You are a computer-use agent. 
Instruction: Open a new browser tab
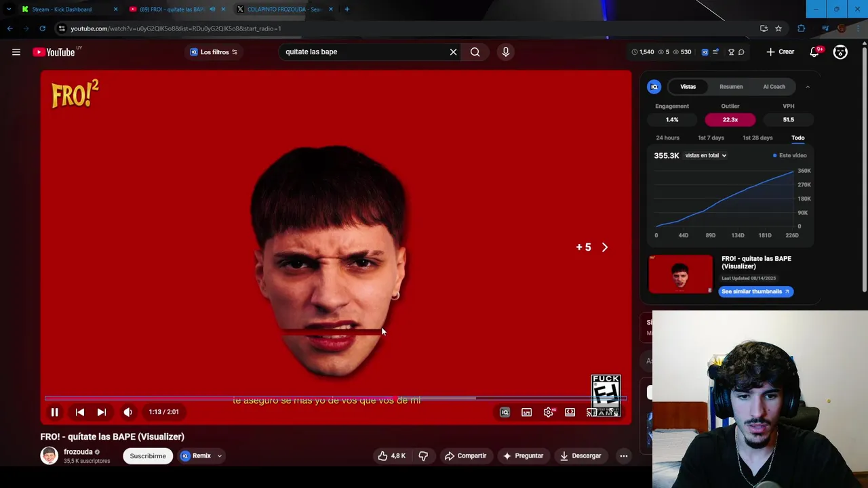pyautogui.click(x=347, y=9)
